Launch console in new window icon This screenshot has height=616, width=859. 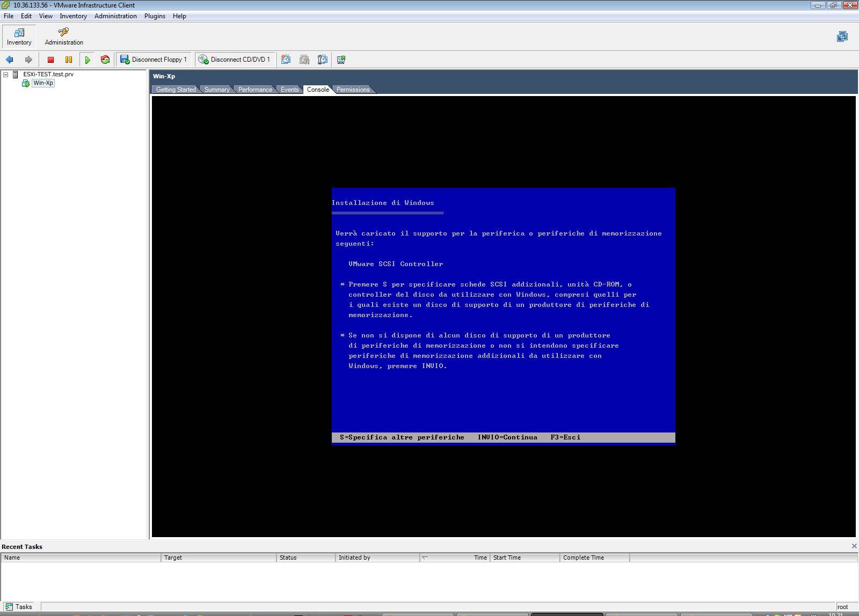[341, 60]
